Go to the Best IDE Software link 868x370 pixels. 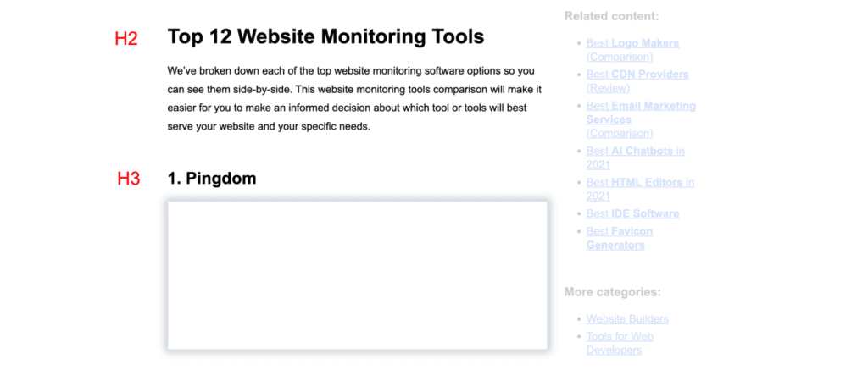coord(632,213)
